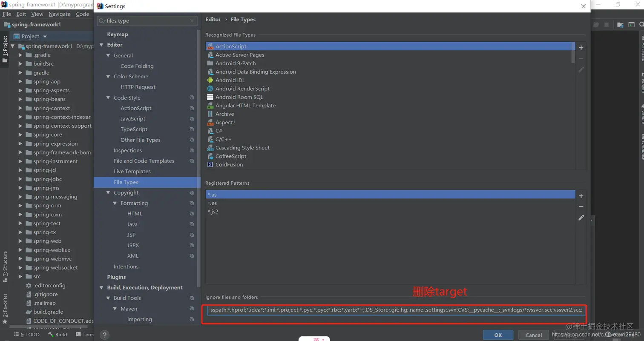This screenshot has width=644, height=341.
Task: Open the build.gradle file
Action: (48, 312)
